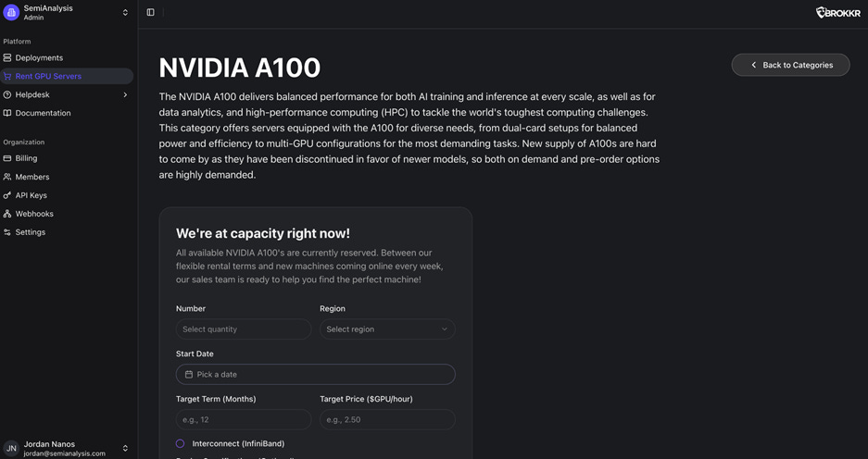Click the Documentation book icon
The height and width of the screenshot is (459, 868).
[x=7, y=113]
